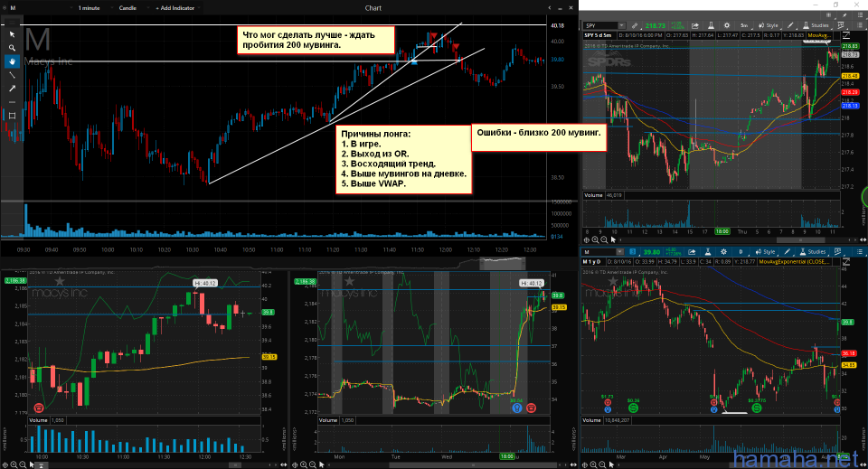
Task: Open gear settings in SPY chart toolbar
Action: [727, 25]
